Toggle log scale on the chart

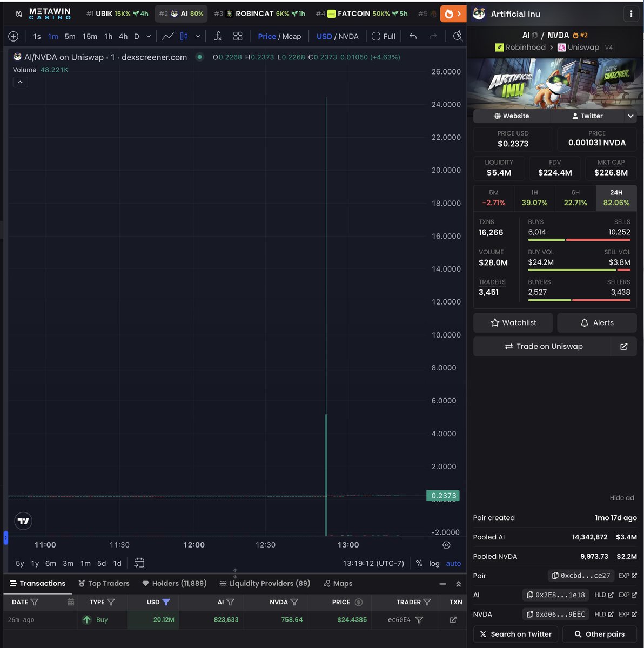click(434, 563)
